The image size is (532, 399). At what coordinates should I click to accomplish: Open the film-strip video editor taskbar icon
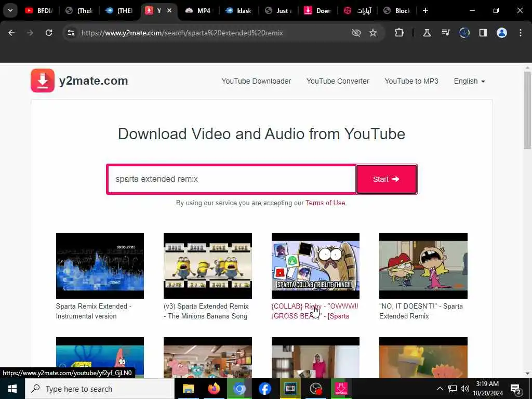point(290,389)
